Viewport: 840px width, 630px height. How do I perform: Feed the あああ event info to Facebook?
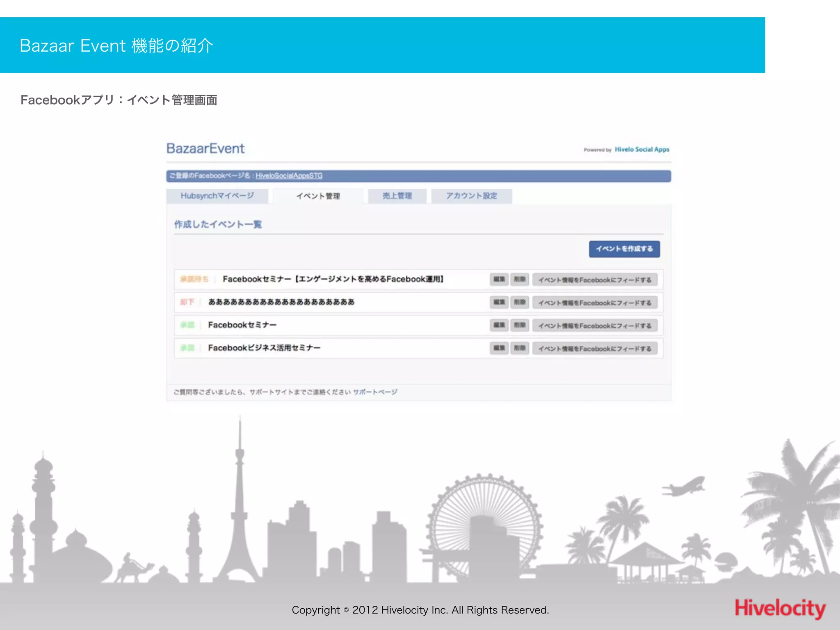595,303
